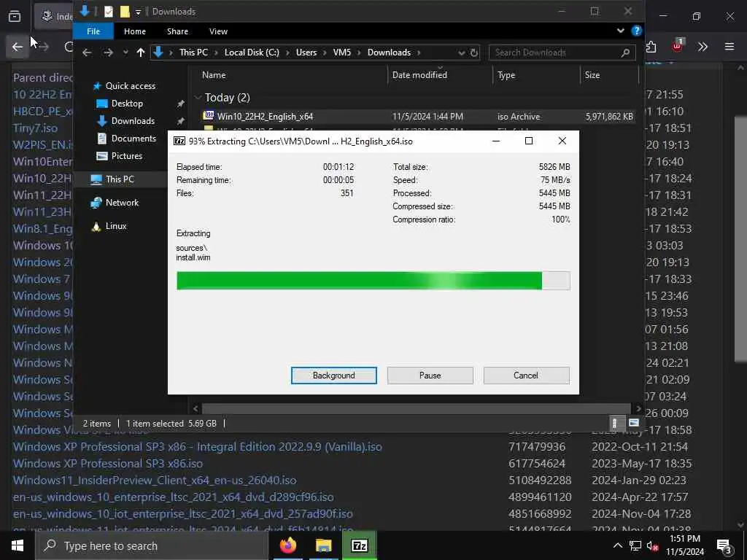Select This PC in navigation pane
Viewport: 747px width, 560px height.
pyautogui.click(x=119, y=179)
